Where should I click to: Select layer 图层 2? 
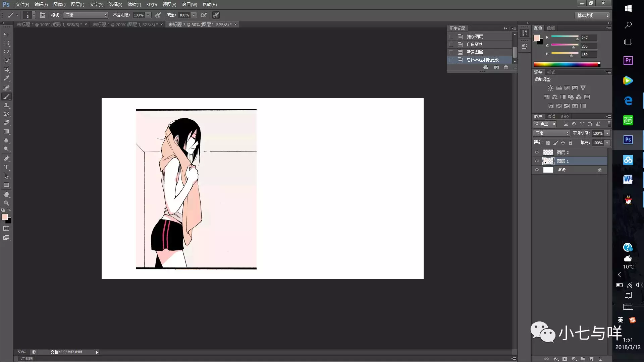click(x=570, y=153)
